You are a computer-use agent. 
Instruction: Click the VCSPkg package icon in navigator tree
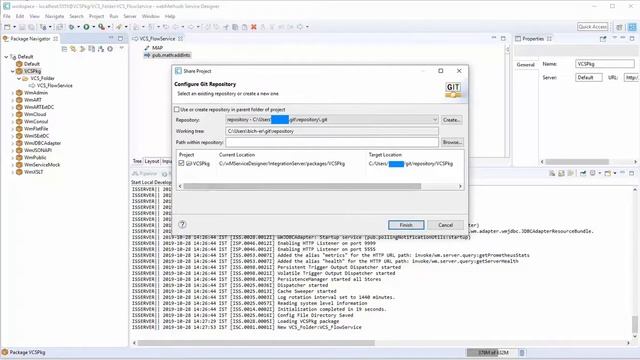pos(19,71)
